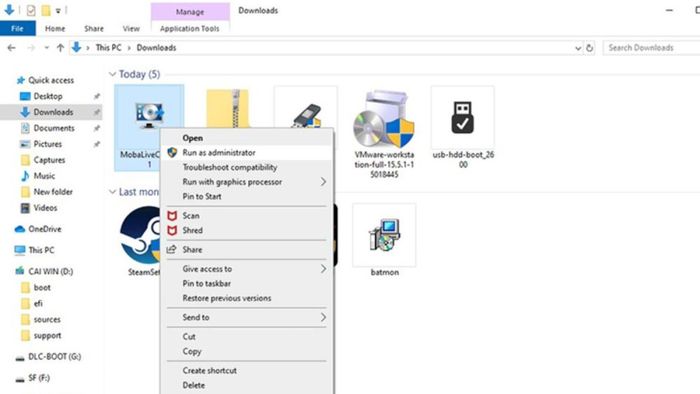Open recent locations dropdown arrow
700x394 pixels.
[46, 48]
